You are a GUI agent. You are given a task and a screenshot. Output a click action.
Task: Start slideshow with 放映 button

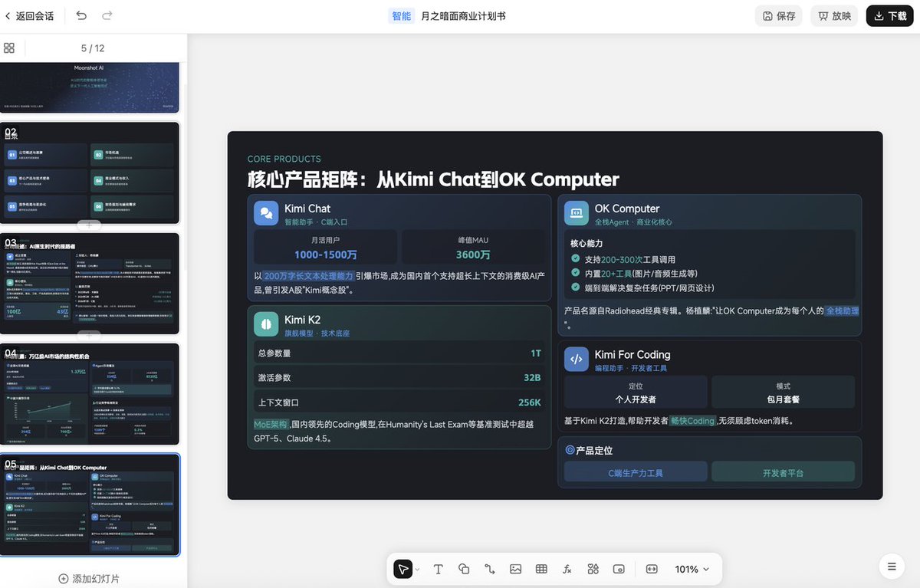click(834, 16)
